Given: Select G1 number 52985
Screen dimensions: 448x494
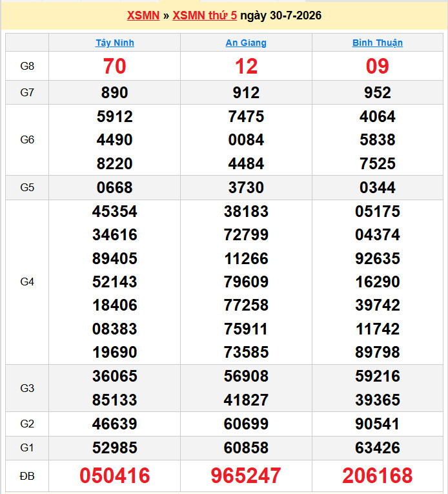Looking at the screenshot, I should click(x=115, y=448).
